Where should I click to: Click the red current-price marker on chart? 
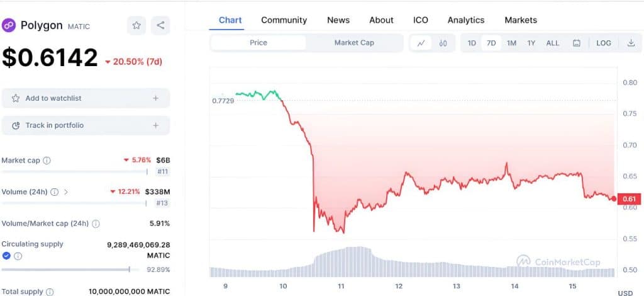(614, 198)
